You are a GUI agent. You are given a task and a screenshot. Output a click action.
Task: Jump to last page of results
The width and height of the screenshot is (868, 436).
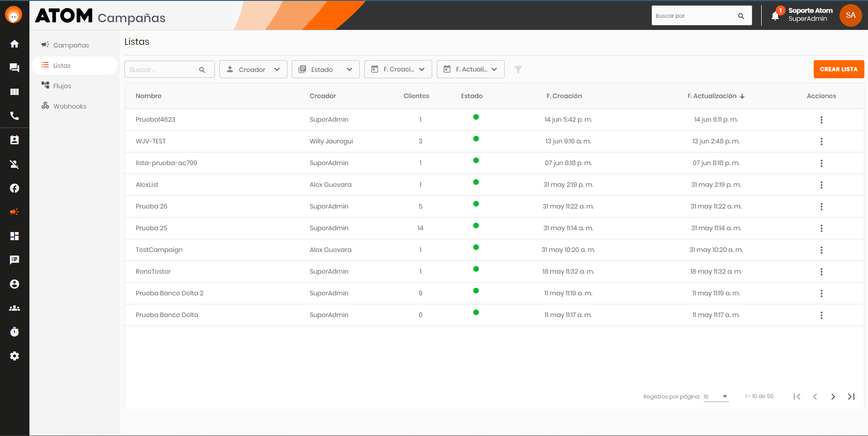pos(851,397)
